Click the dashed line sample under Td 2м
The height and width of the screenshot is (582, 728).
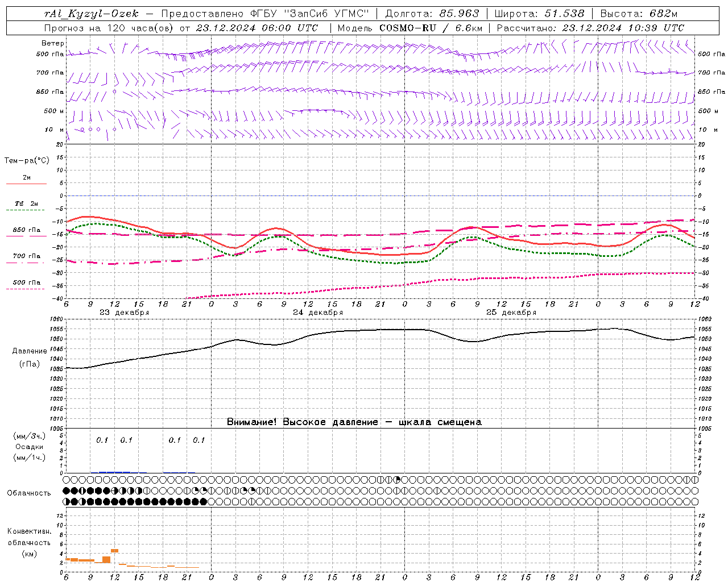click(26, 210)
